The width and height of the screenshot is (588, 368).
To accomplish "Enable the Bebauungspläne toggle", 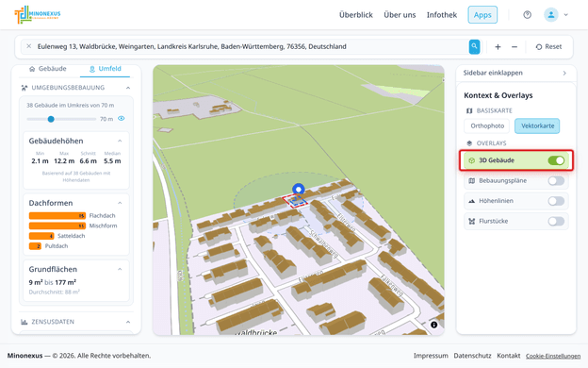I will pos(556,180).
